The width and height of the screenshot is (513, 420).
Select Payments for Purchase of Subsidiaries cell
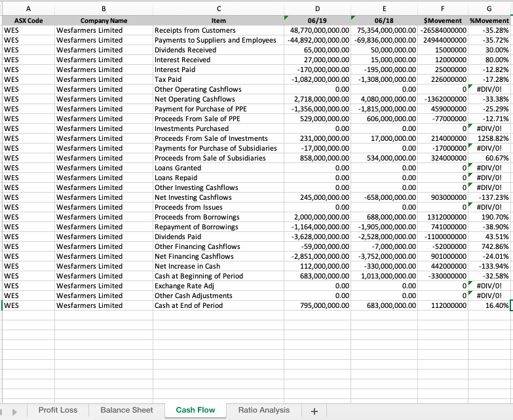(219, 148)
